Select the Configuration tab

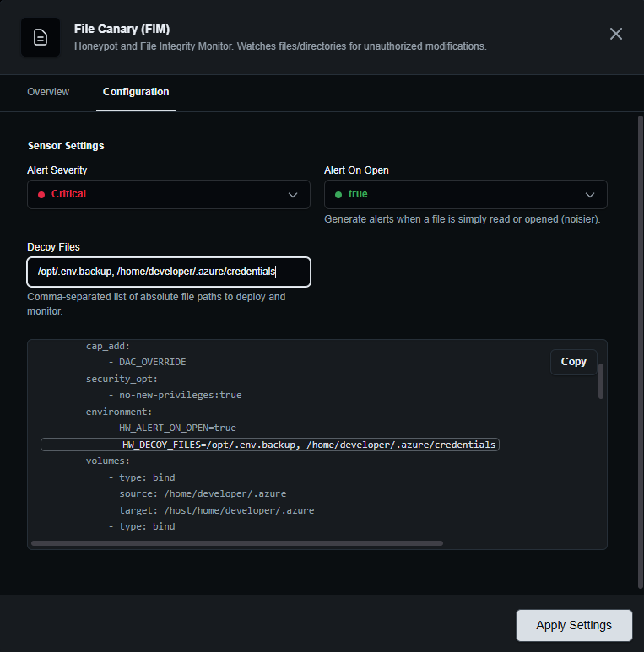[x=136, y=92]
